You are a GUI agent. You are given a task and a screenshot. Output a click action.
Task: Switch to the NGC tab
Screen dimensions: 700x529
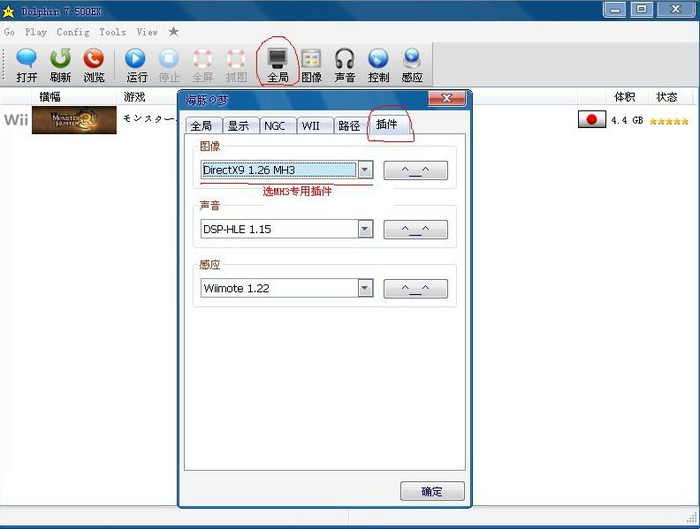click(274, 126)
